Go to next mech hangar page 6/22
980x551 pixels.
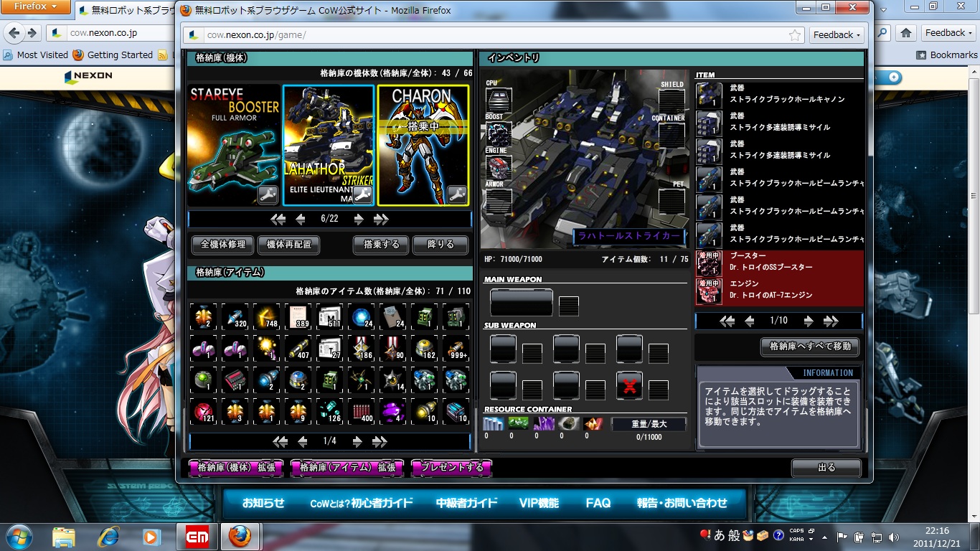pos(358,219)
